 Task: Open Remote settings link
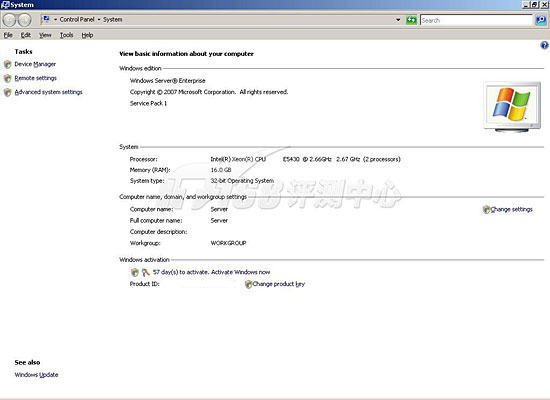pos(35,78)
